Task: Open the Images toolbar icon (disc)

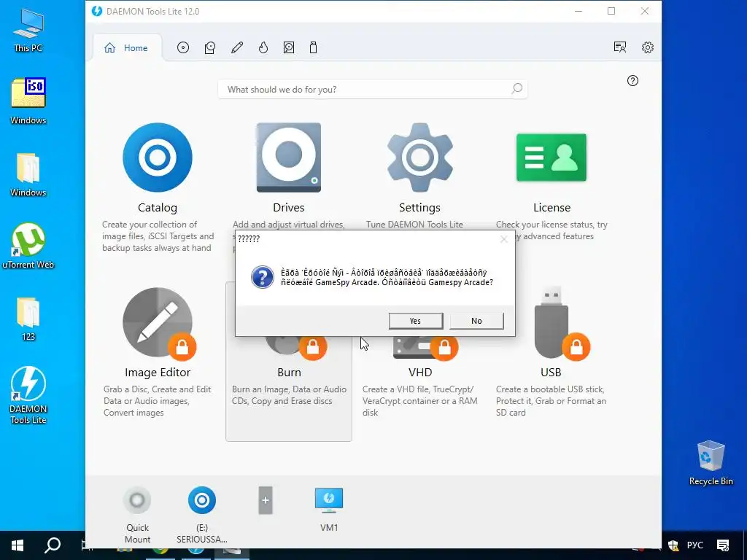Action: pos(183,47)
